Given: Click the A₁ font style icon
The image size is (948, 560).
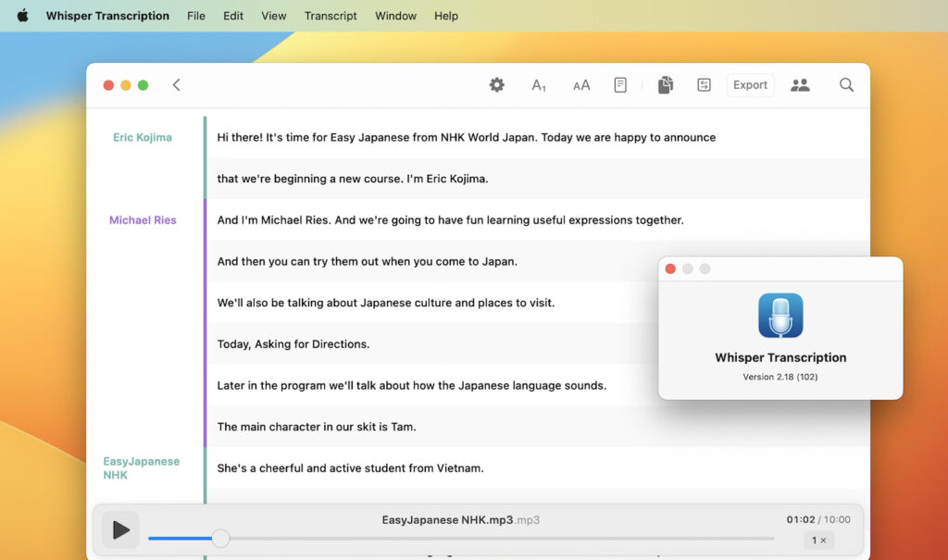Looking at the screenshot, I should click(539, 84).
